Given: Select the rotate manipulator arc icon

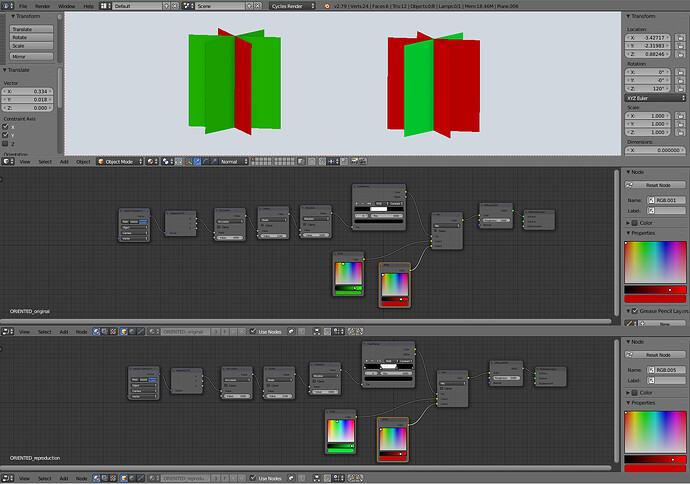Looking at the screenshot, I should click(x=206, y=161).
